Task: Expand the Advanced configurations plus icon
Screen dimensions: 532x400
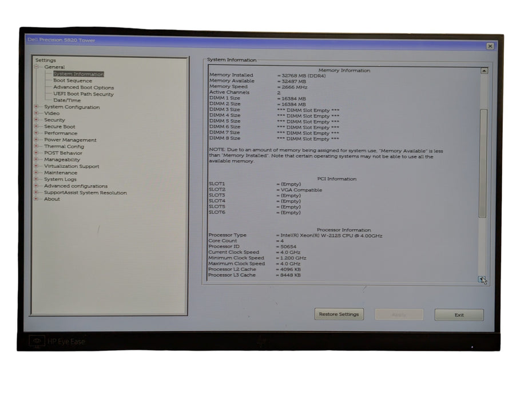Action: (36, 186)
